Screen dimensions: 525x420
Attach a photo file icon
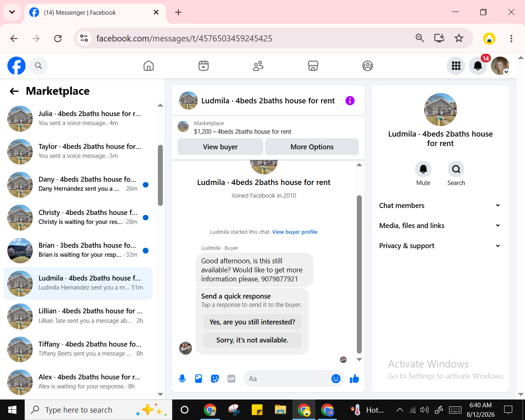pyautogui.click(x=199, y=379)
